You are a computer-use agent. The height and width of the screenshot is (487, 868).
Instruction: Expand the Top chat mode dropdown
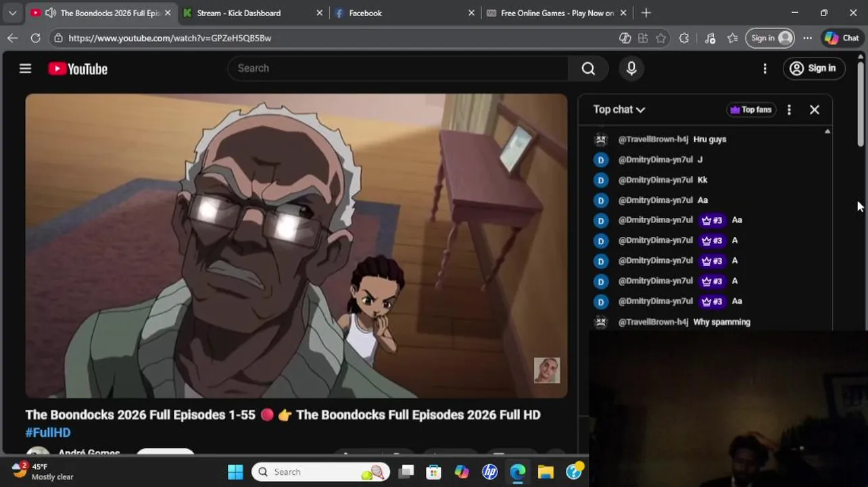[x=619, y=110]
